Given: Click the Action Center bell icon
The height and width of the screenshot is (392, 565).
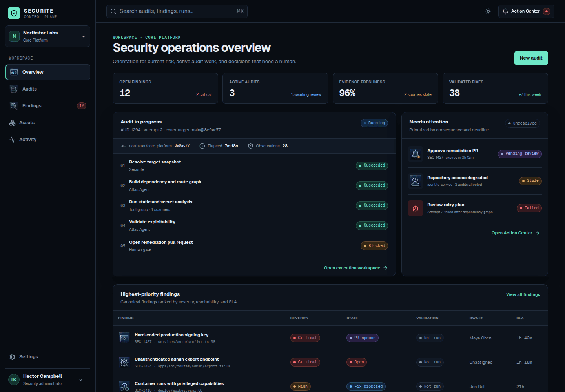Looking at the screenshot, I should pos(505,11).
